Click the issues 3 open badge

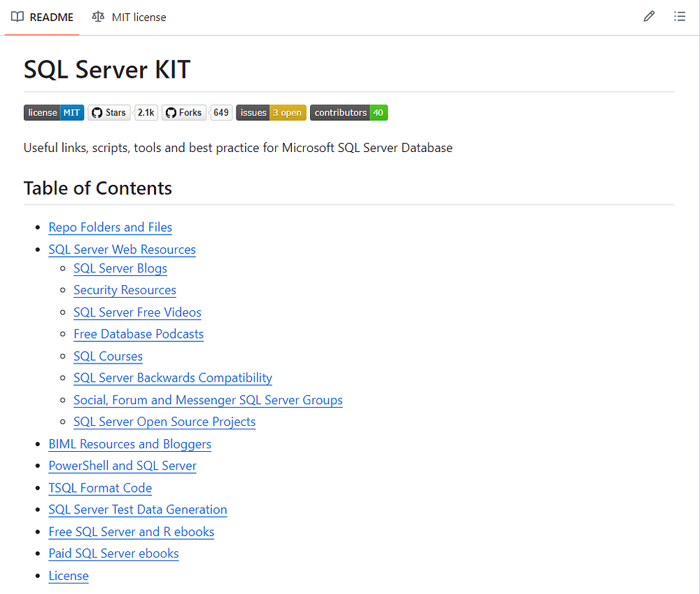coord(271,112)
